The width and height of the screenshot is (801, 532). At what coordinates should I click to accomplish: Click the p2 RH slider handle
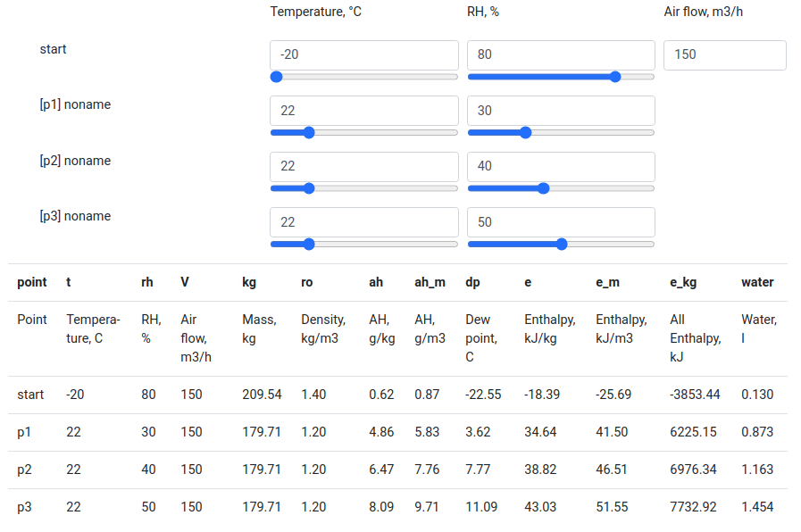tap(544, 188)
